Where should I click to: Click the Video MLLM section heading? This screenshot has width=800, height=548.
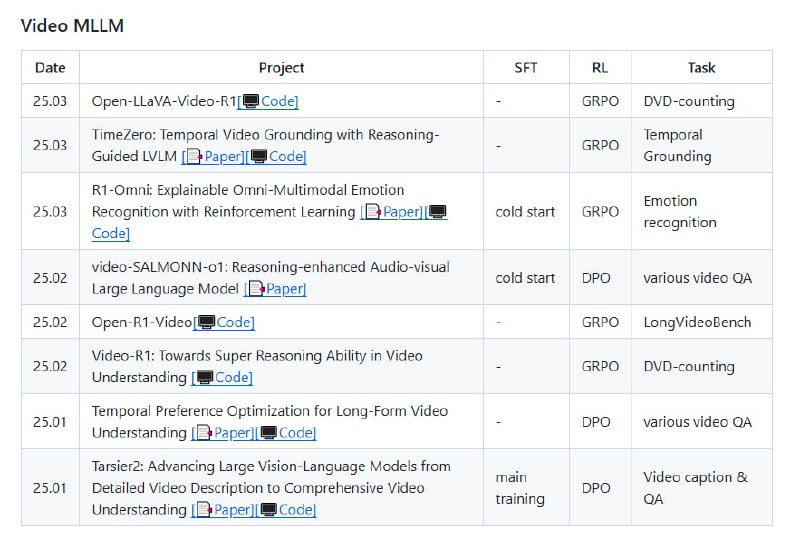tap(72, 26)
